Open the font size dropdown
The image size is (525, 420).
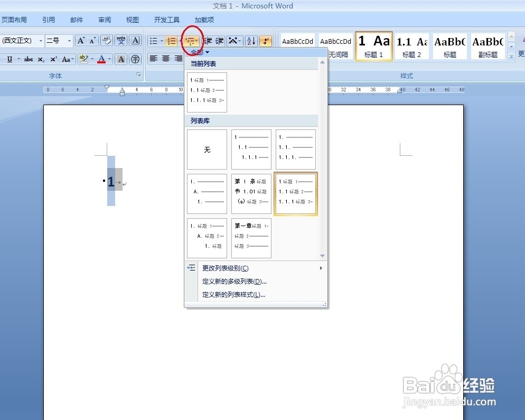[69, 41]
